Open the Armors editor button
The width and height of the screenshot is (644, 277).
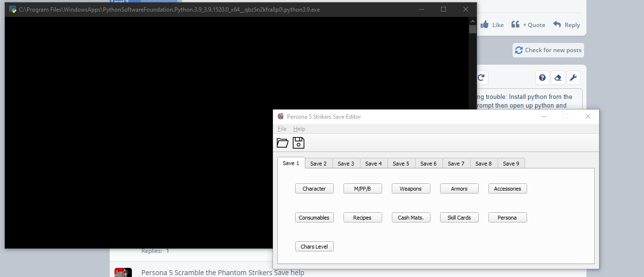(x=459, y=189)
